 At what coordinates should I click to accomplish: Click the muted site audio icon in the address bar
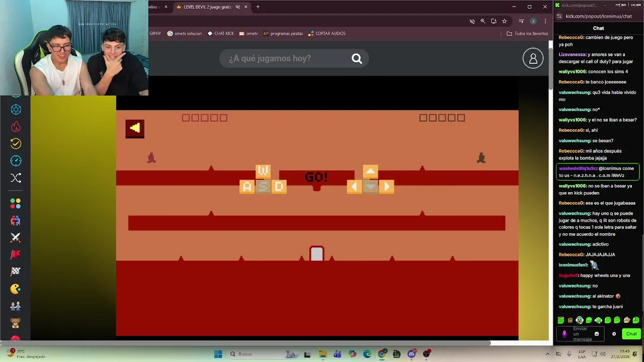(x=472, y=21)
